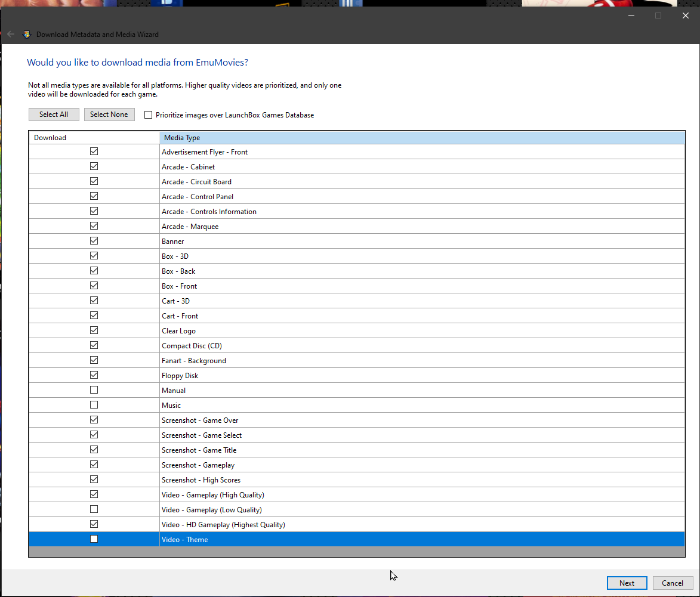The width and height of the screenshot is (700, 597).
Task: Toggle the Banner checkbox
Action: point(94,241)
